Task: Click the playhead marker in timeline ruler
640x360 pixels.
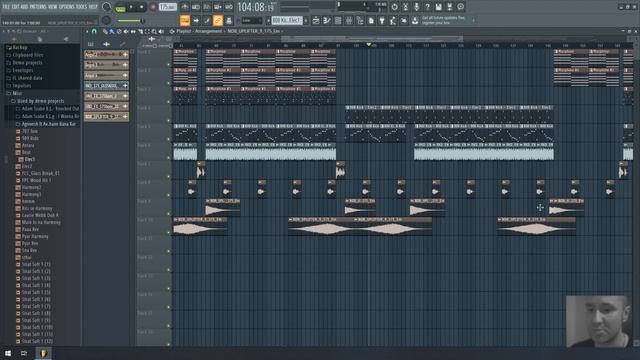Action: 369,44
